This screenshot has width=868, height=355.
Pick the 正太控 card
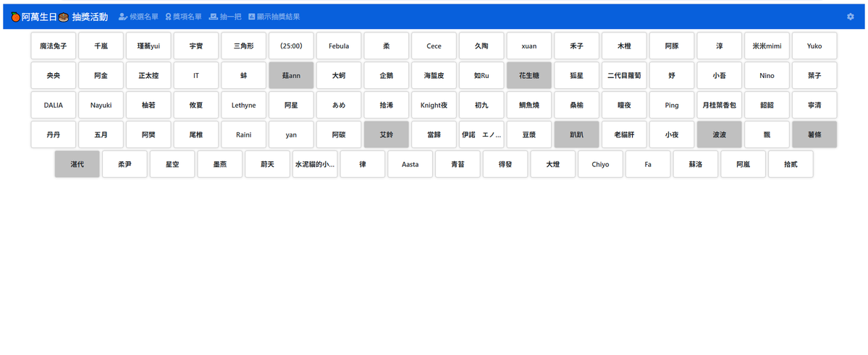(x=148, y=76)
